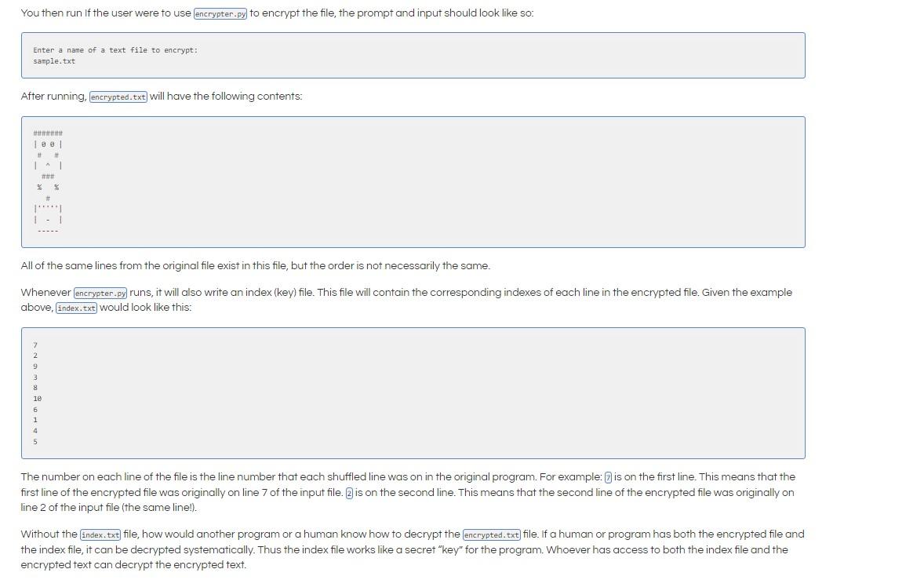Click the index numbers code block
Screen dimensions: 924x580
click(413, 392)
